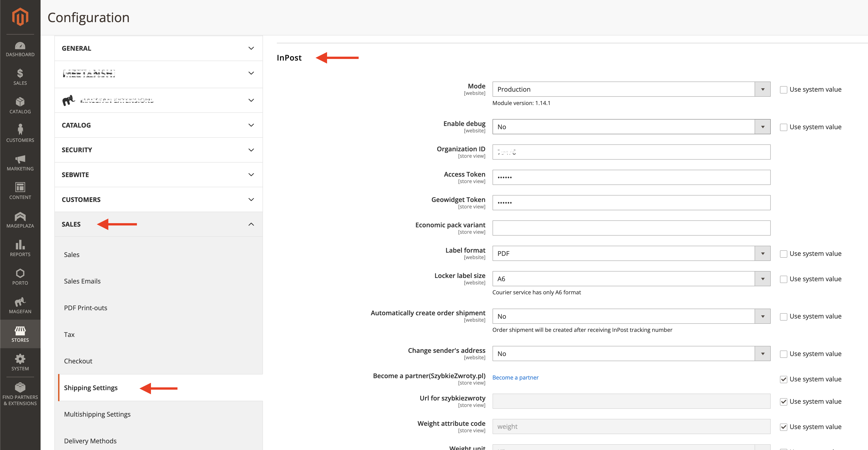
Task: Open the Locker label size A6 dropdown
Action: click(631, 279)
